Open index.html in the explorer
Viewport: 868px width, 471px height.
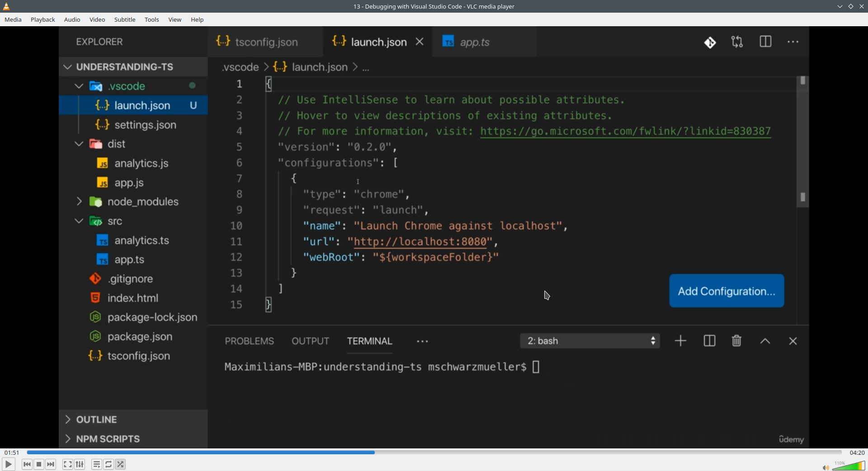133,298
